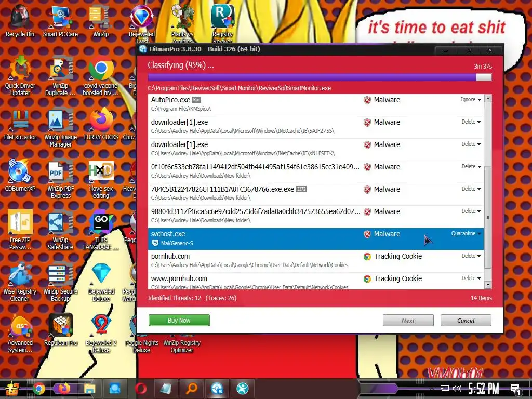The image size is (532, 399).
Task: Click the Next button
Action: click(x=408, y=320)
